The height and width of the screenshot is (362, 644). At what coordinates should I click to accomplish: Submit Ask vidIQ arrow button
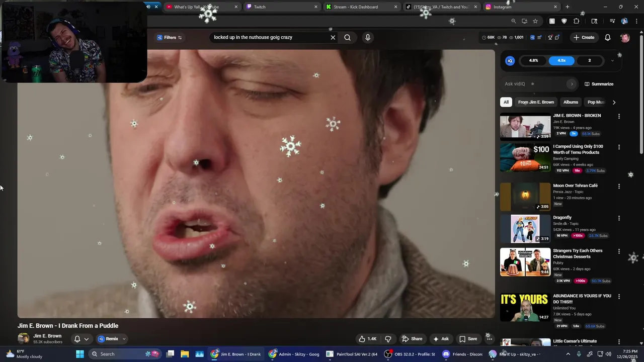coord(571,84)
